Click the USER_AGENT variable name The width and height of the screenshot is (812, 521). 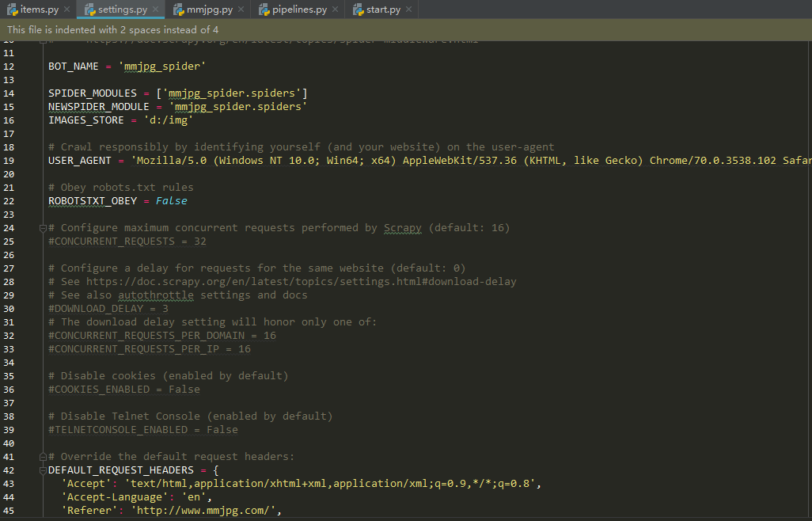[x=79, y=161]
